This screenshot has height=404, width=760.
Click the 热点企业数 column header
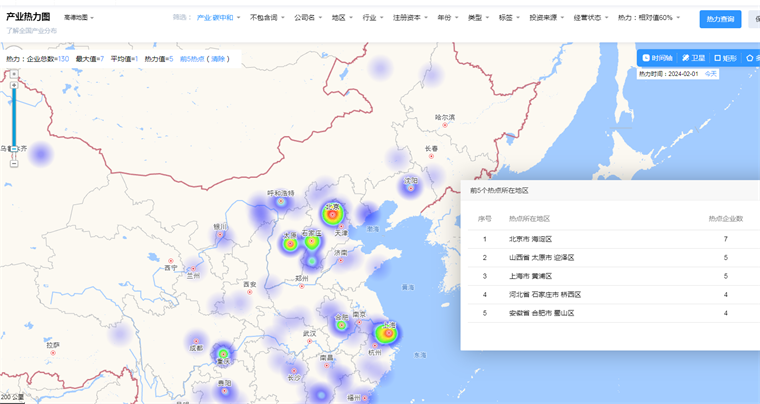pos(726,219)
